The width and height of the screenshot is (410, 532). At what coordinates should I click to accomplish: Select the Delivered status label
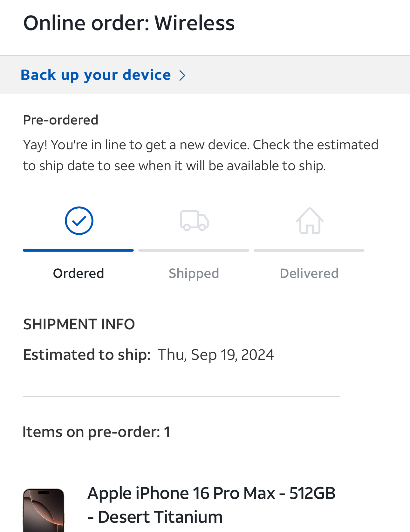click(309, 273)
